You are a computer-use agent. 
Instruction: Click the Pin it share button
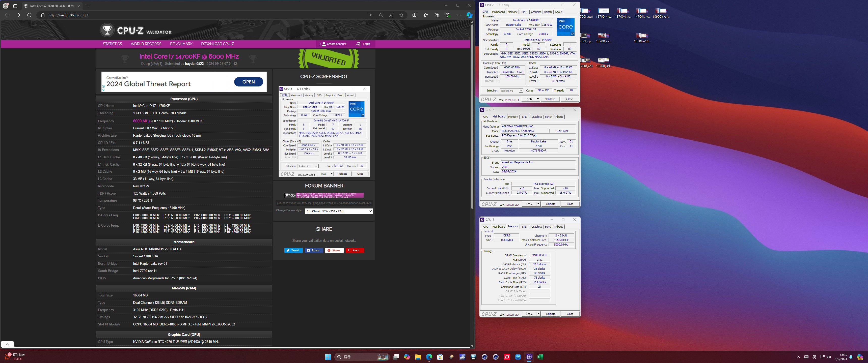(355, 250)
